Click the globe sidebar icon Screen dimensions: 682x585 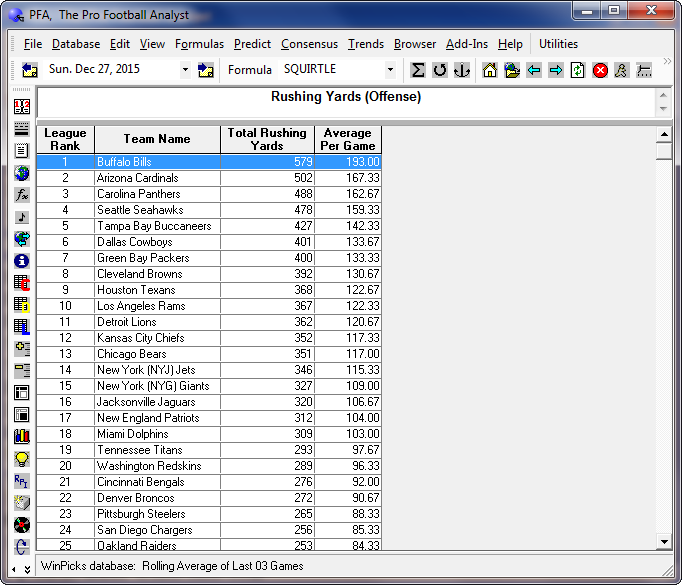coord(22,173)
